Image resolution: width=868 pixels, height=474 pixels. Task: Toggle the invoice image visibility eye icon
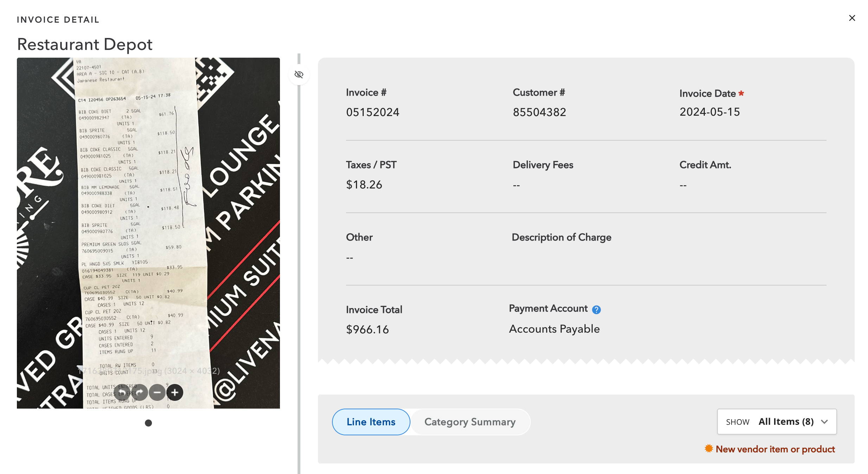click(299, 74)
